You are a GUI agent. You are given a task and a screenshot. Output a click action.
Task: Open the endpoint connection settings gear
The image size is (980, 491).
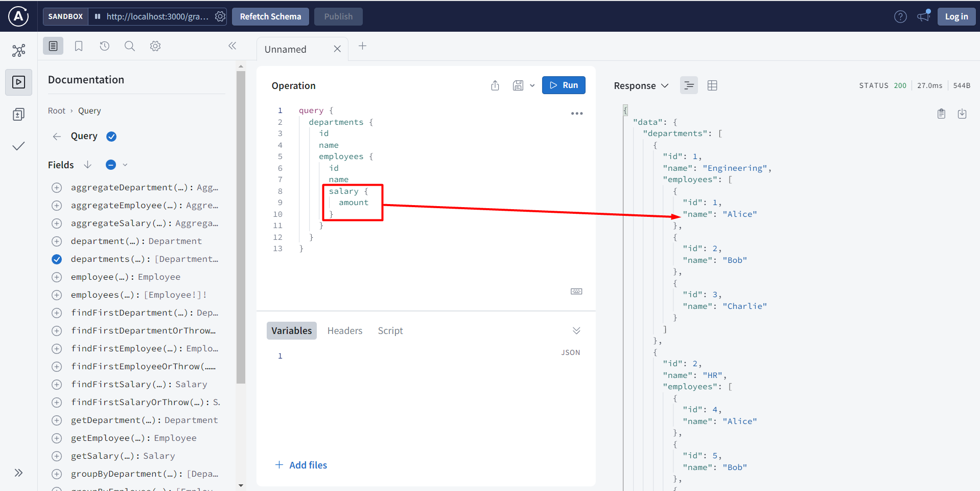[220, 16]
